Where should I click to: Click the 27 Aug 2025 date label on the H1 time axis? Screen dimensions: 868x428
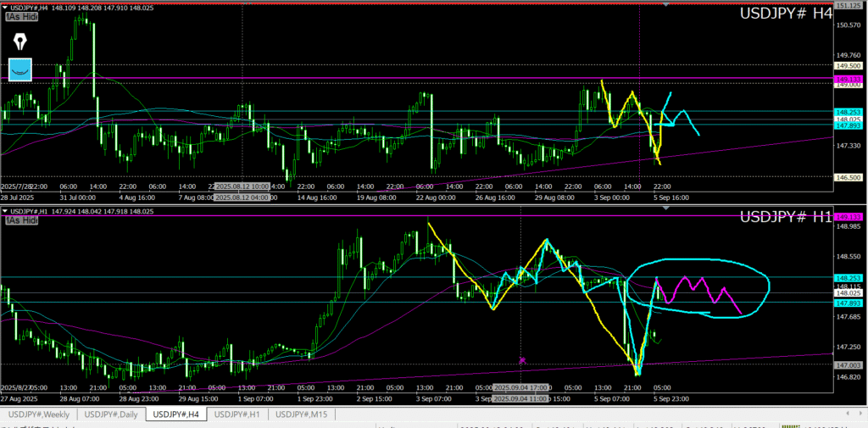[18, 399]
